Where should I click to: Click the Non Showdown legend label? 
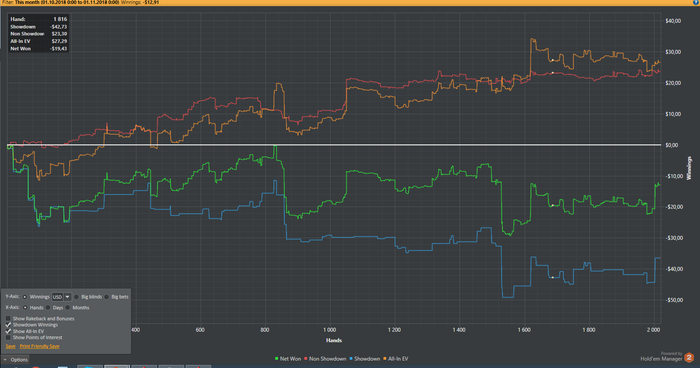click(328, 359)
